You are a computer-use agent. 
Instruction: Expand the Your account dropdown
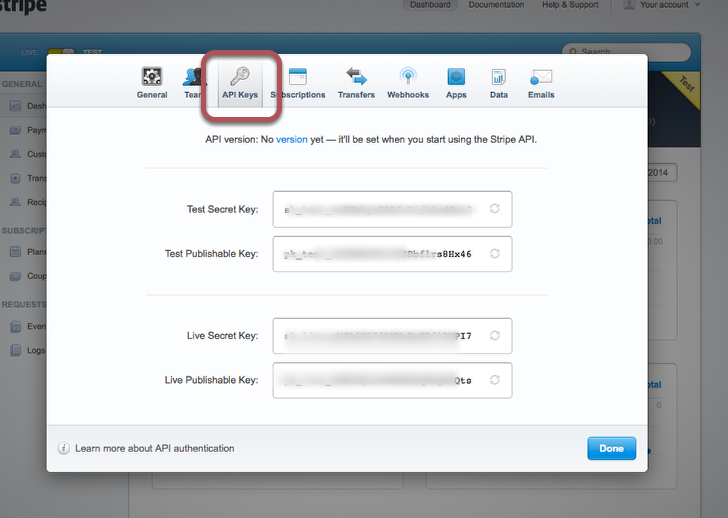[662, 5]
